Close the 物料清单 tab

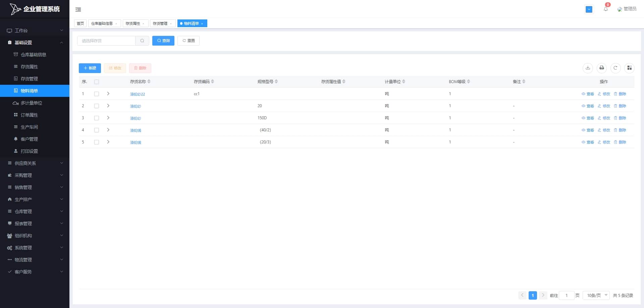click(202, 24)
